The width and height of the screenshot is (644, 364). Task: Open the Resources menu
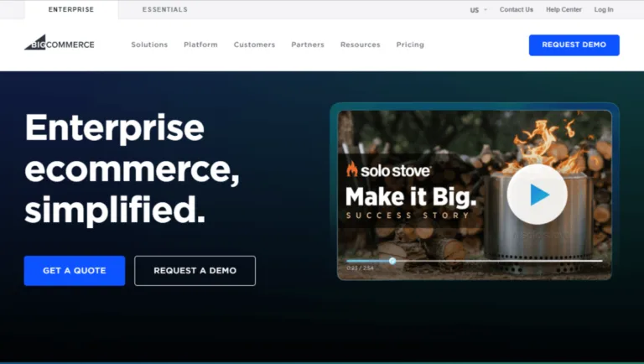tap(361, 44)
